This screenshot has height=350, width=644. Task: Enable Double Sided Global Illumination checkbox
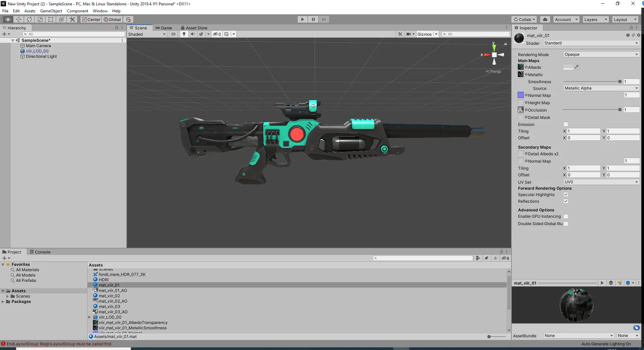[566, 224]
